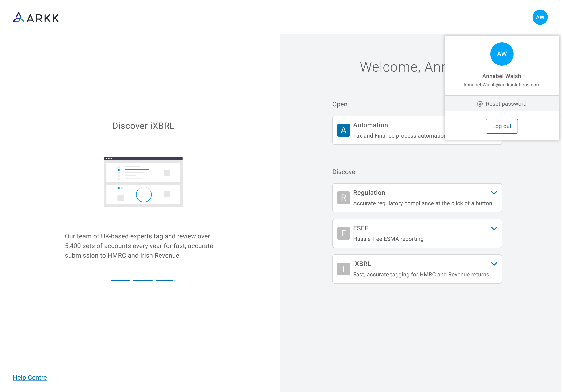Click the grey ESEF E icon
Image resolution: width=563 pixels, height=392 pixels.
coord(343,233)
